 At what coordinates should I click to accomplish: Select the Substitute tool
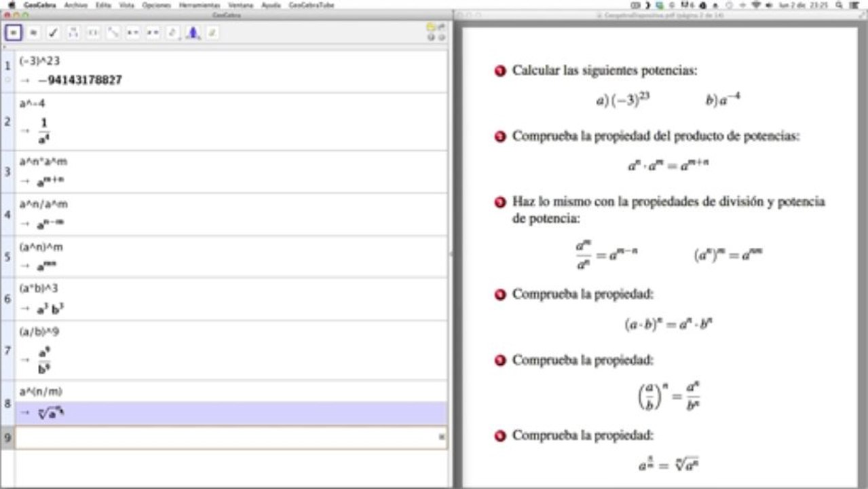[x=113, y=33]
